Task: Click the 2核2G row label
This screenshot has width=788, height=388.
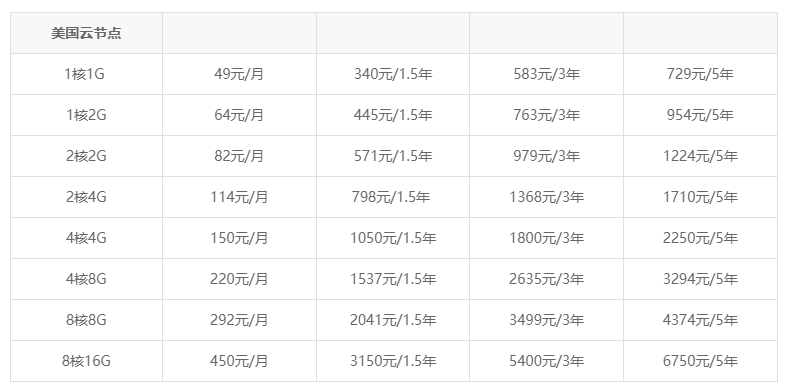Action: point(86,156)
